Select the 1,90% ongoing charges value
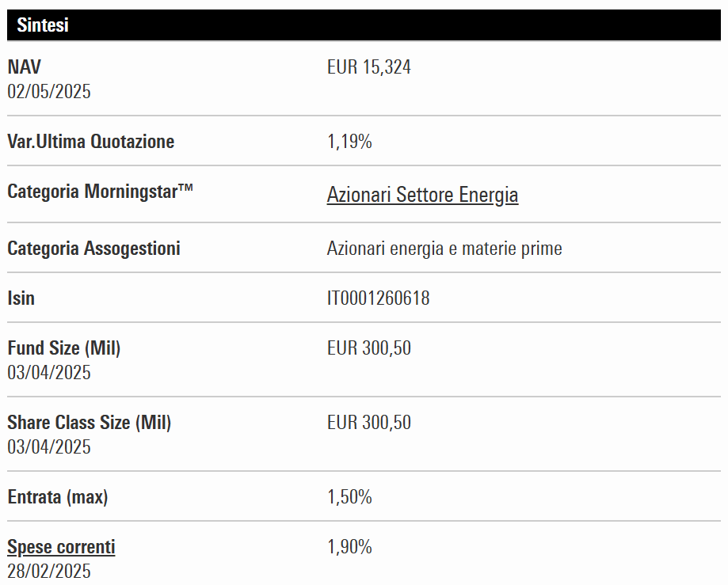The width and height of the screenshot is (728, 585). click(349, 547)
